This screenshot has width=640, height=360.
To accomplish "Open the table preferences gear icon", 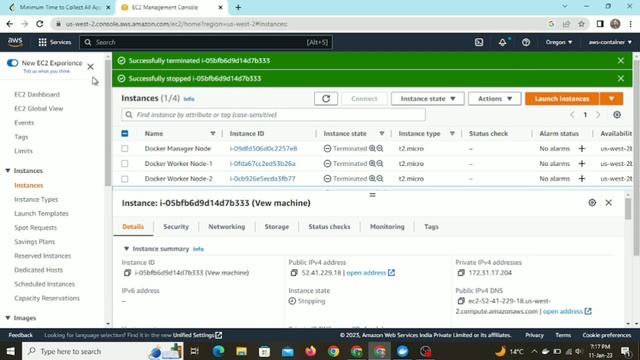I will [617, 115].
